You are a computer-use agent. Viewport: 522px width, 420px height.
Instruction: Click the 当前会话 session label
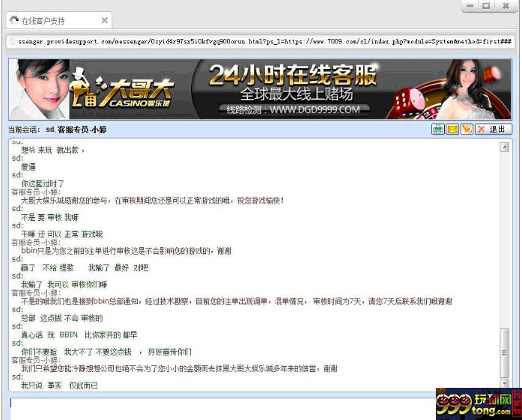click(x=24, y=130)
